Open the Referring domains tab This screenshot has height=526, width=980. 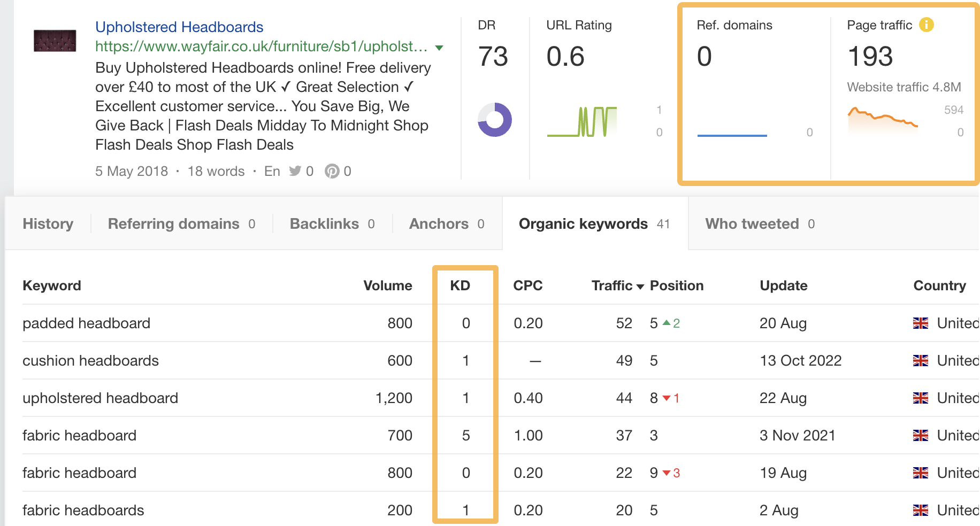173,223
